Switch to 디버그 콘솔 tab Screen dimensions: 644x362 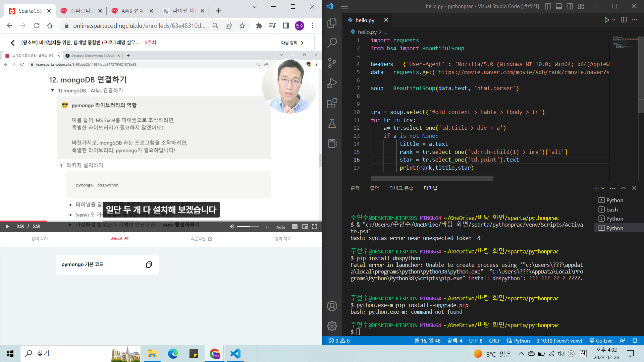tap(401, 188)
